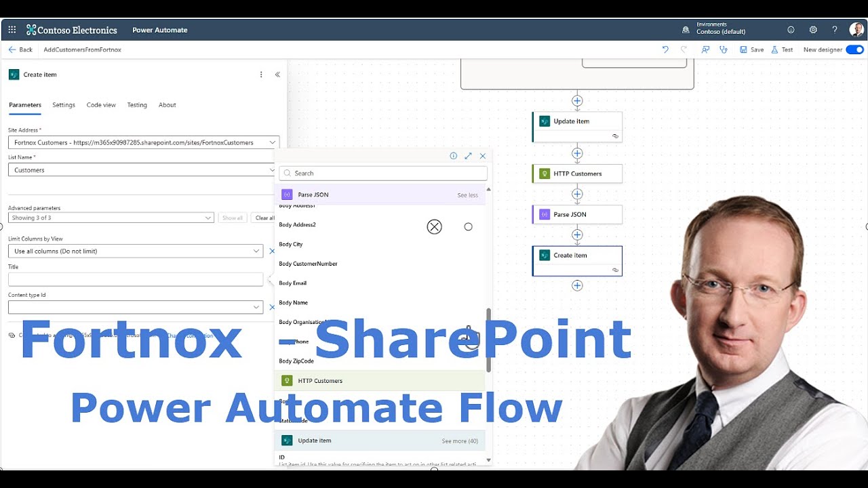Test the flow
Viewport: 868px width, 488px height.
(782, 49)
